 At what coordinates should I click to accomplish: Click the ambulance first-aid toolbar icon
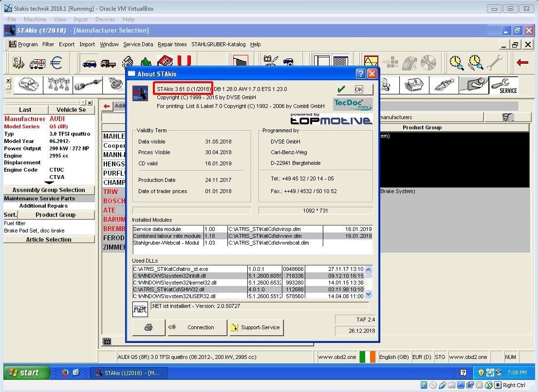point(37,63)
